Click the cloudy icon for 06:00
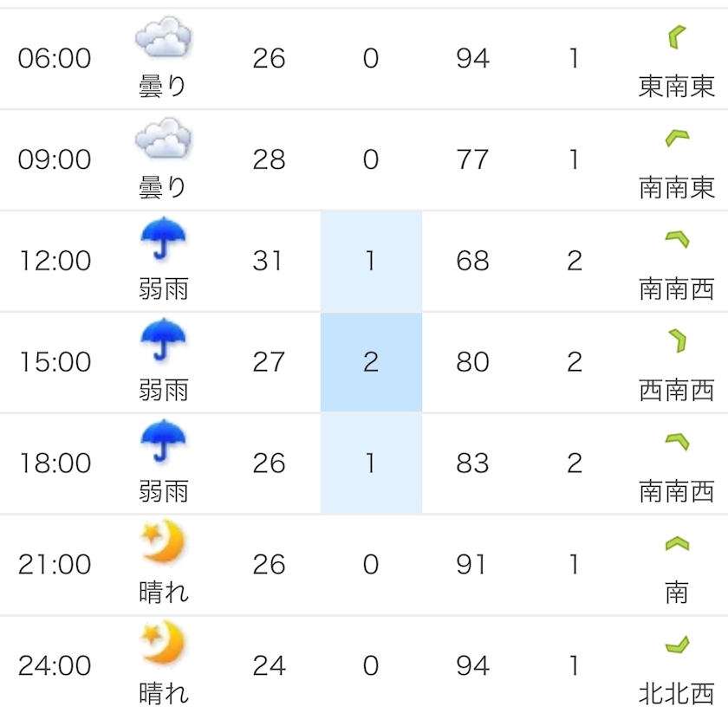 point(163,39)
